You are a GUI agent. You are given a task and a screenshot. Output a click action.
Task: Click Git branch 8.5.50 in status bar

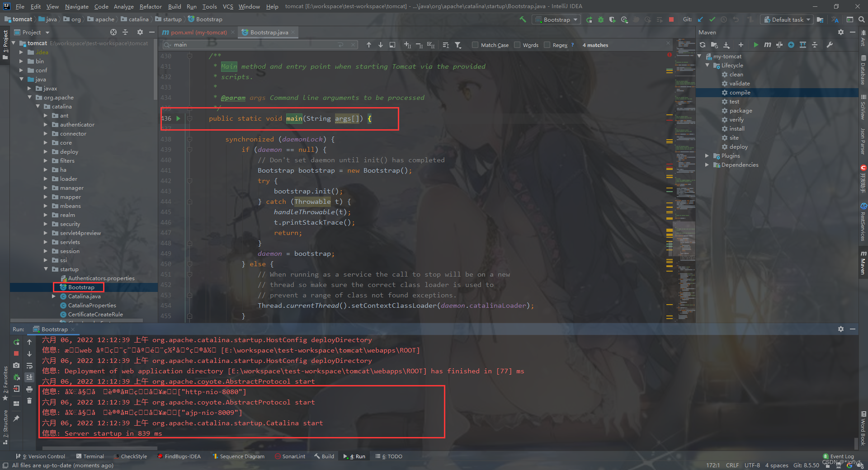click(x=806, y=465)
